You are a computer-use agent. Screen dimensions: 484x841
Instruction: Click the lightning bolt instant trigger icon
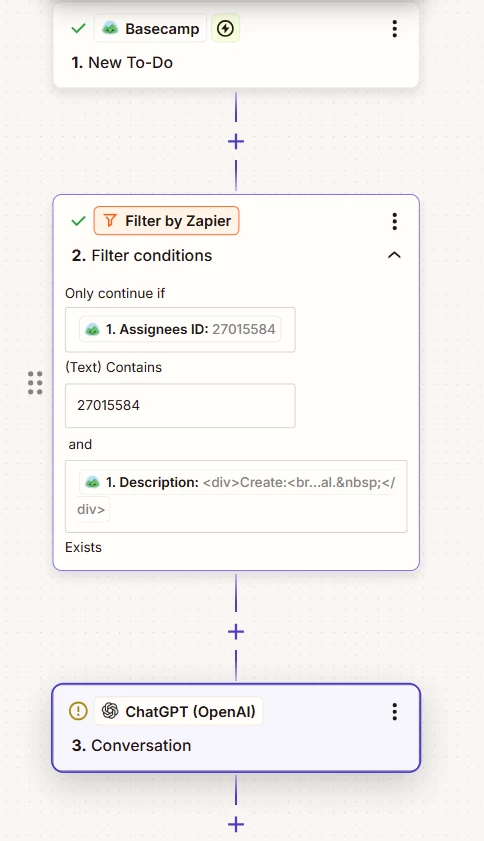click(225, 28)
